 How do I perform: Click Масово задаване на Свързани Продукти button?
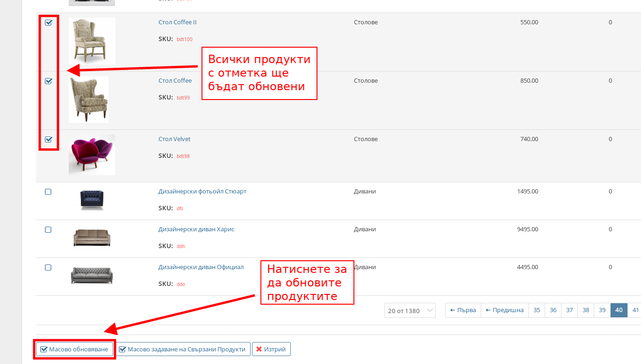183,349
